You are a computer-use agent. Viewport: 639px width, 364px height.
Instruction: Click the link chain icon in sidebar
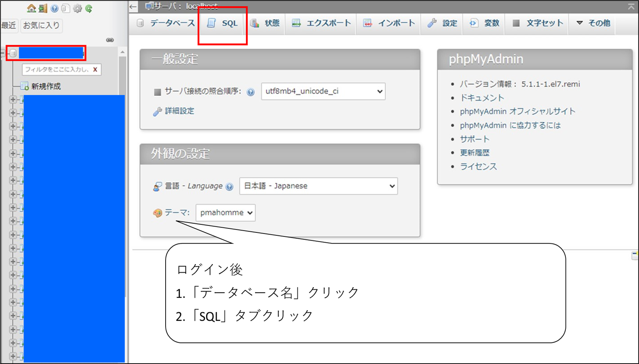pos(110,40)
